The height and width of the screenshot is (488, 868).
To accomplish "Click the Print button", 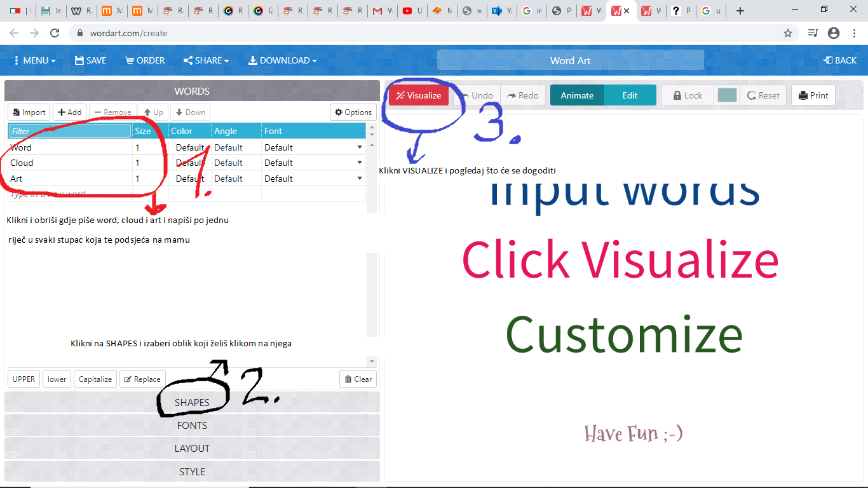I will pyautogui.click(x=813, y=95).
